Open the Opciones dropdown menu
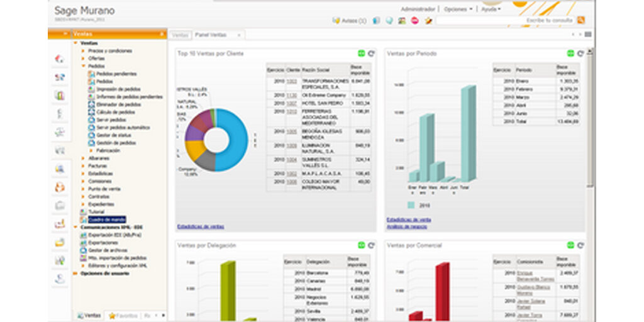This screenshot has height=322, width=644. pyautogui.click(x=458, y=9)
